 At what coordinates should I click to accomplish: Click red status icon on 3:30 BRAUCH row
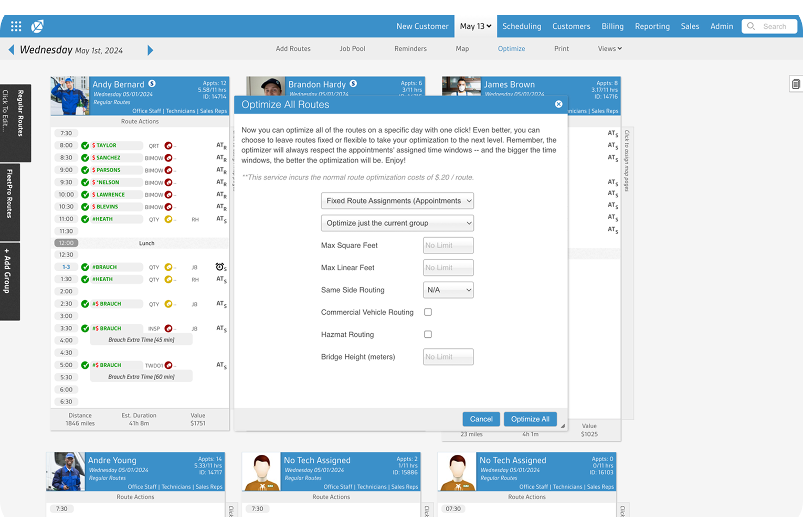168,328
